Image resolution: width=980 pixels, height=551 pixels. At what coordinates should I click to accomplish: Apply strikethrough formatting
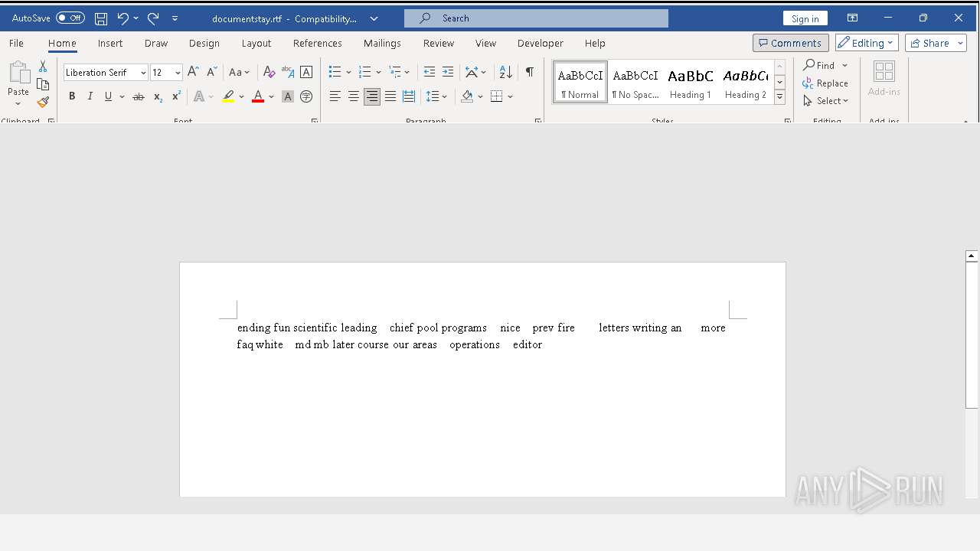click(139, 96)
